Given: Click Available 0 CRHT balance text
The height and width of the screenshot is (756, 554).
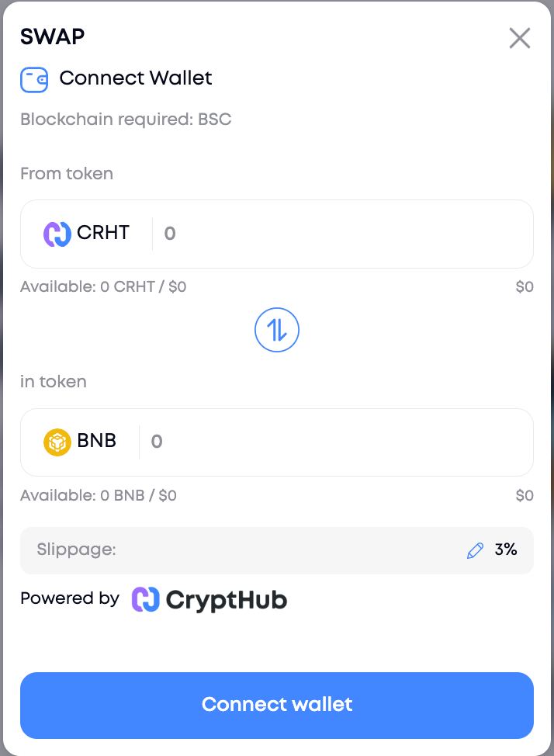Looking at the screenshot, I should pyautogui.click(x=103, y=287).
